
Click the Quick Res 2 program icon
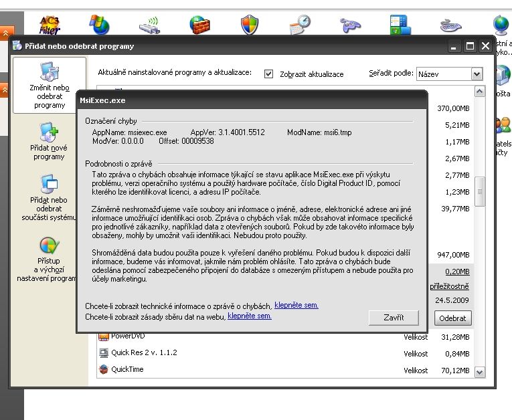tap(104, 352)
